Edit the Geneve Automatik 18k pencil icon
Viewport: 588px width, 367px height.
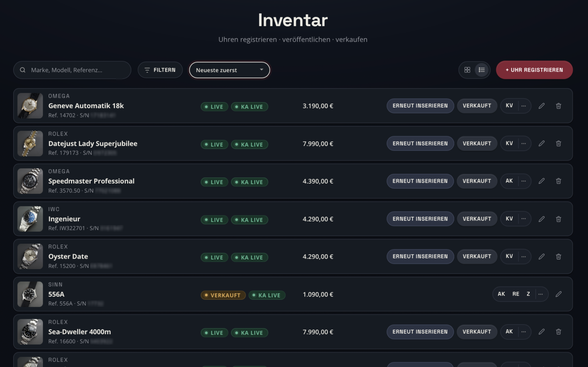click(x=541, y=106)
